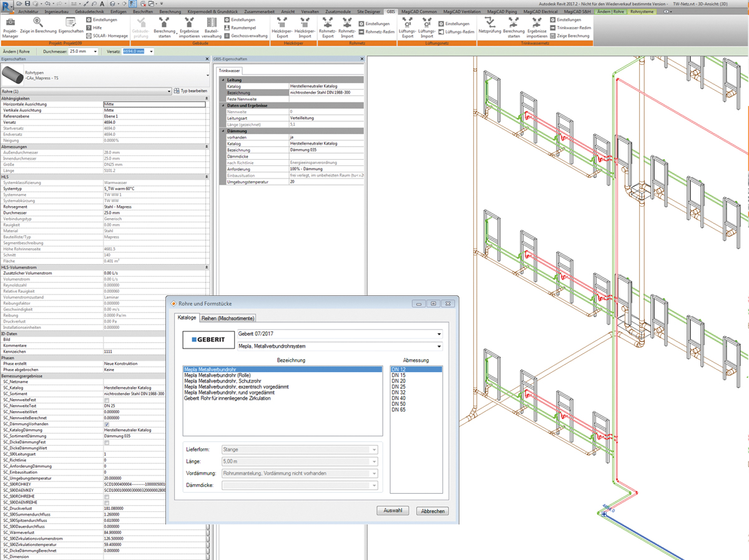This screenshot has height=560, width=749.
Task: Click the Abbrechen button
Action: click(x=433, y=511)
